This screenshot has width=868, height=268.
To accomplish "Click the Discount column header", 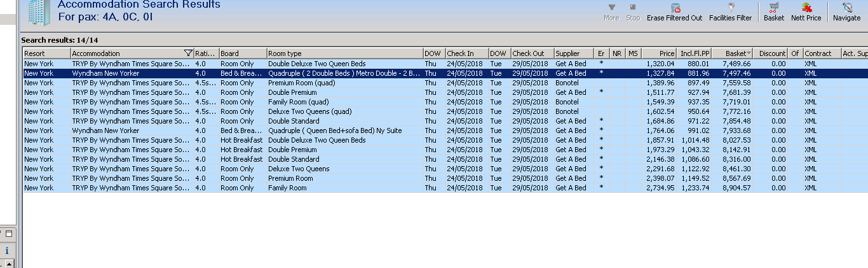I will coord(771,53).
